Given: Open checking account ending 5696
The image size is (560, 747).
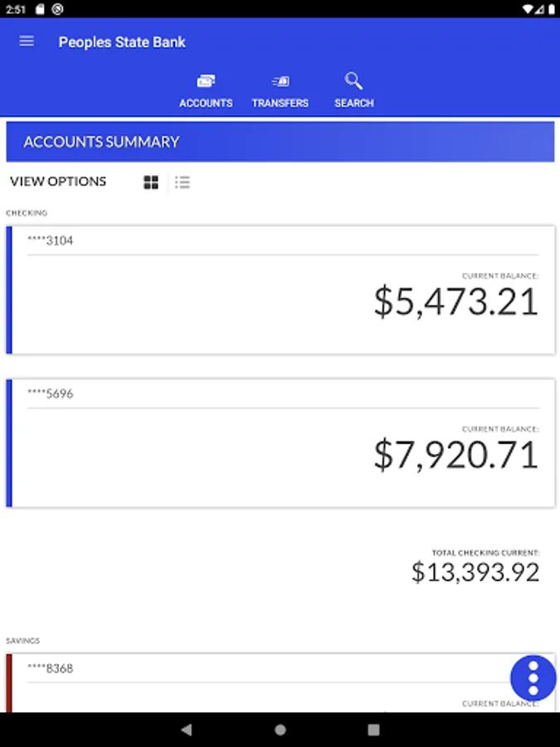Looking at the screenshot, I should coord(280,443).
